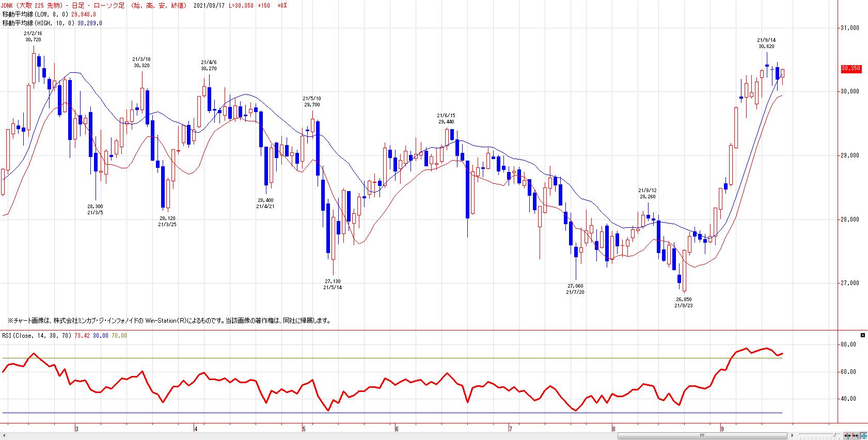The width and height of the screenshot is (868, 440).
Task: Click the horizontal time scrollbar thumb
Action: pyautogui.click(x=702, y=435)
